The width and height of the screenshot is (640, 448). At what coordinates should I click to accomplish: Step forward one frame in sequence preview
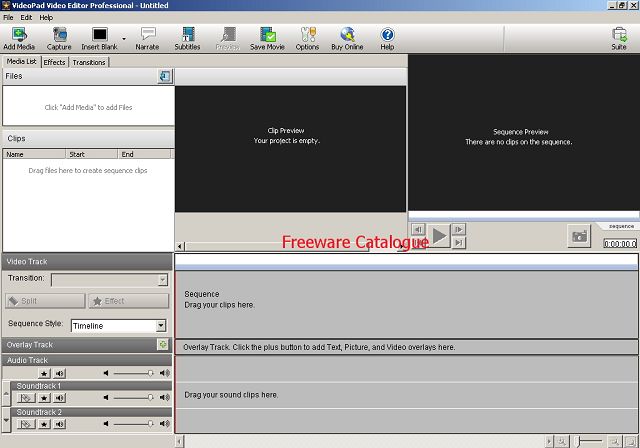[459, 229]
